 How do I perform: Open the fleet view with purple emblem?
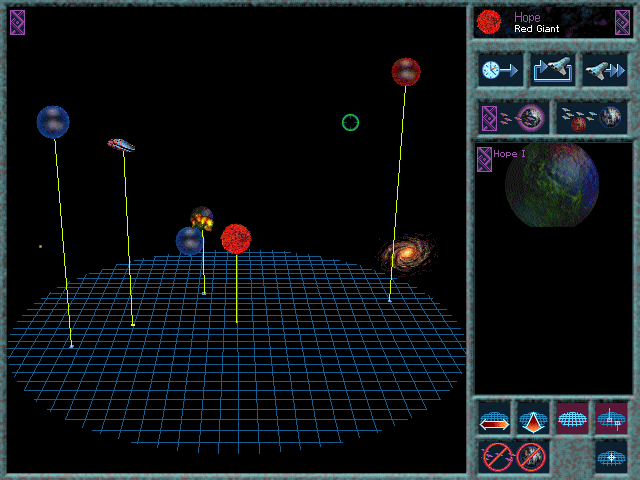(x=513, y=118)
